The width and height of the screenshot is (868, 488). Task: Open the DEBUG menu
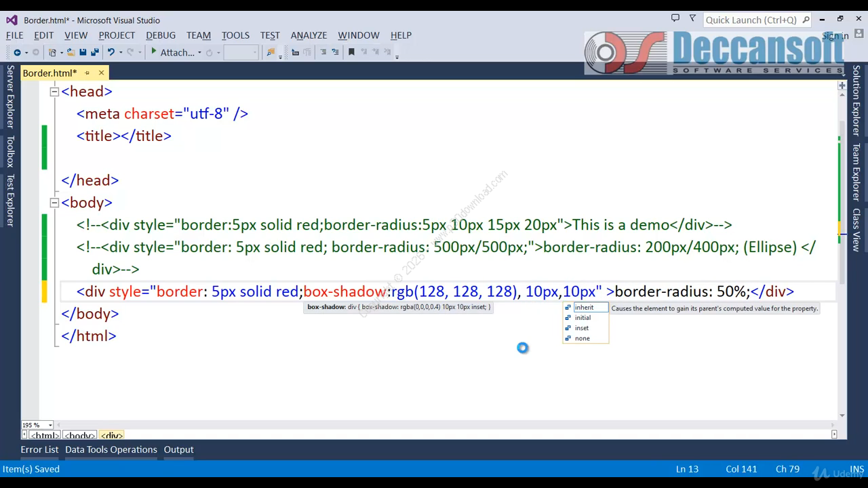pyautogui.click(x=161, y=35)
